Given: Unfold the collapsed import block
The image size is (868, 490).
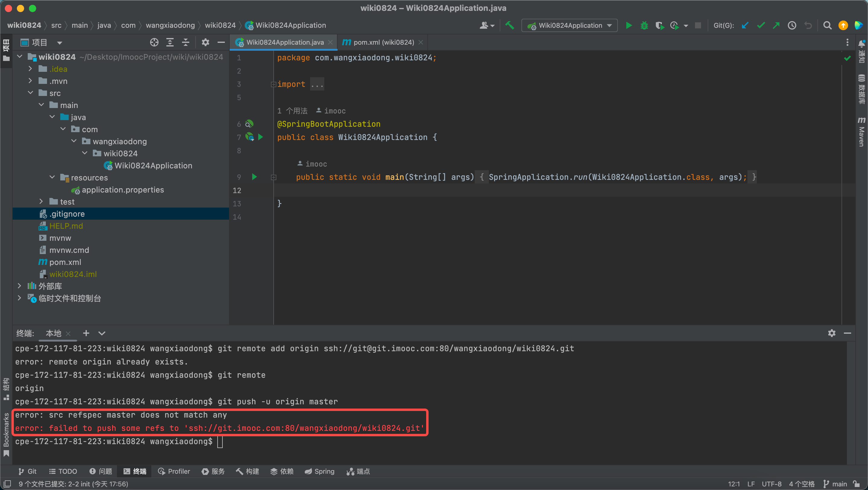Looking at the screenshot, I should coord(273,84).
